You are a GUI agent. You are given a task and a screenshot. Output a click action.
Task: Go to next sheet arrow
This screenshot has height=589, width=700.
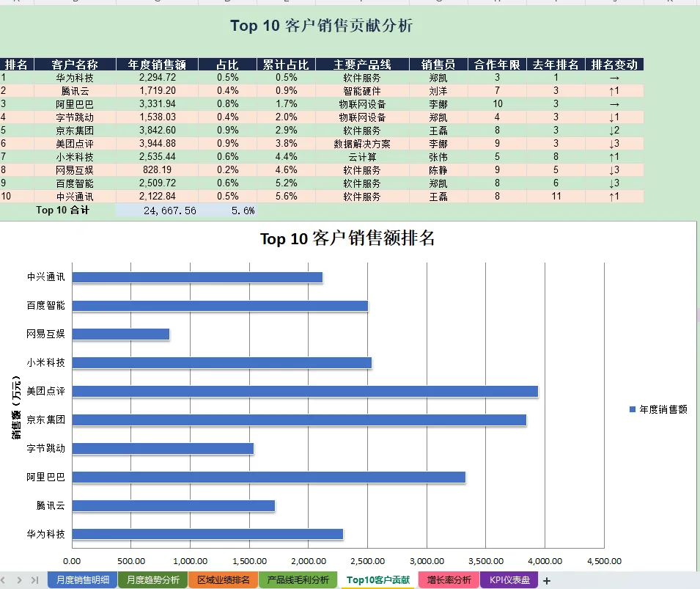pos(19,580)
